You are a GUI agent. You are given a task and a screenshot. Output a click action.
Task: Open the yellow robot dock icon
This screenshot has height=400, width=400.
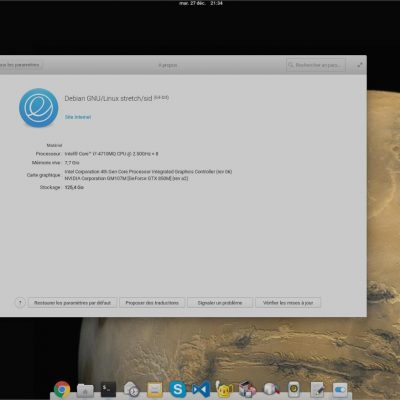[x=224, y=389]
